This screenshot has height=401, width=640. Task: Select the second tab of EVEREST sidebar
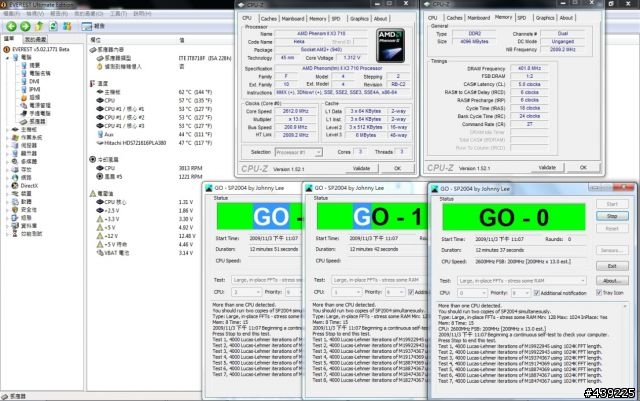(36, 40)
